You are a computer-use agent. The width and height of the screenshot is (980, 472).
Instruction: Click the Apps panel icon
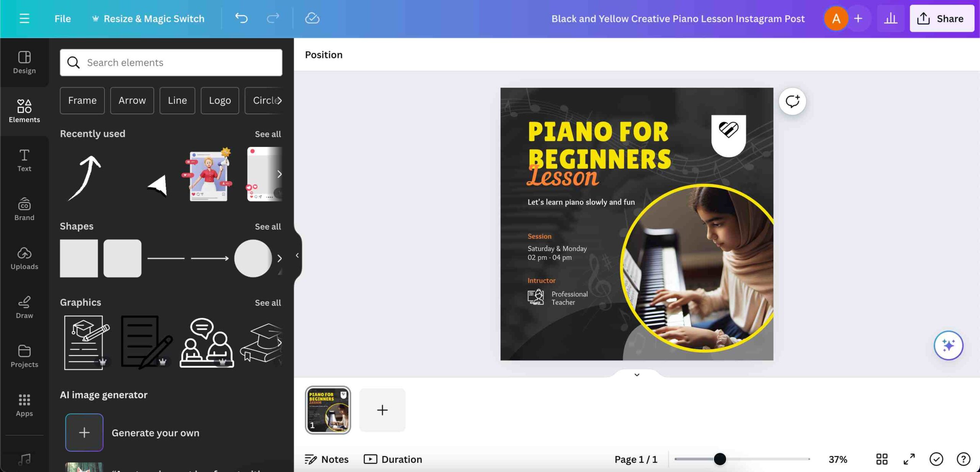[x=24, y=405]
